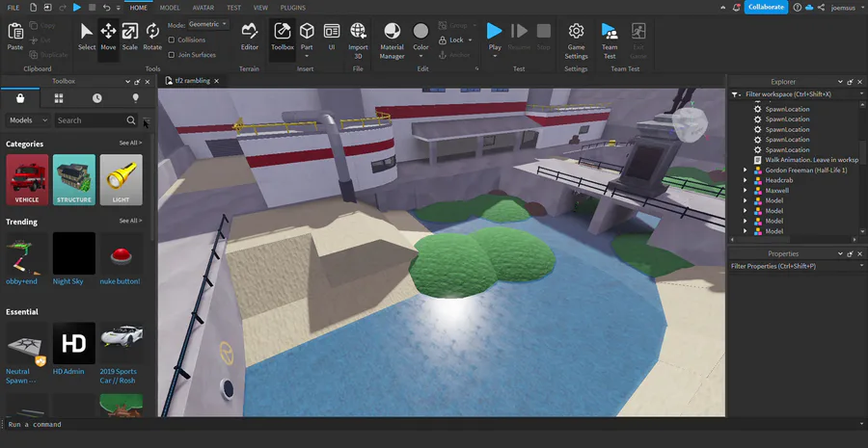Toggle the Toolbox panel button
Image resolution: width=868 pixels, height=448 pixels.
[x=283, y=37]
